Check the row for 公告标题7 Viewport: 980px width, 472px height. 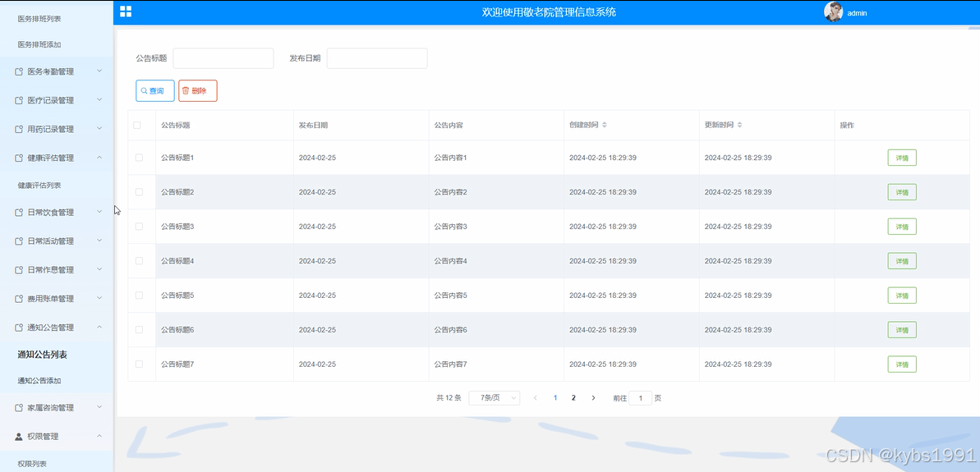139,364
